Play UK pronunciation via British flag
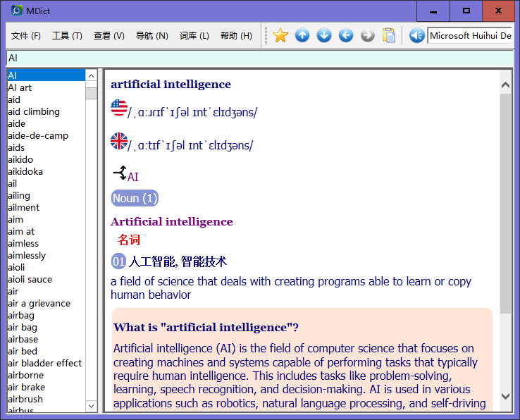The width and height of the screenshot is (520, 420). click(118, 141)
